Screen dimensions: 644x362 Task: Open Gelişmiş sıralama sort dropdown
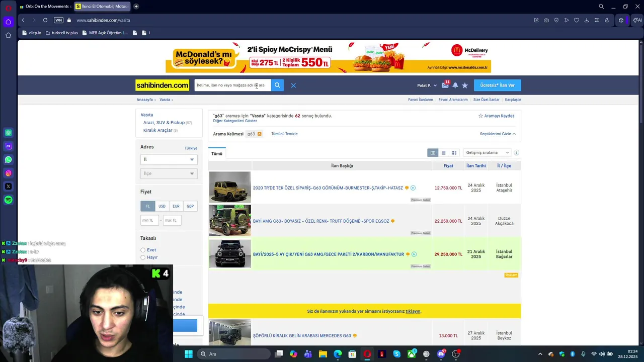[488, 153]
